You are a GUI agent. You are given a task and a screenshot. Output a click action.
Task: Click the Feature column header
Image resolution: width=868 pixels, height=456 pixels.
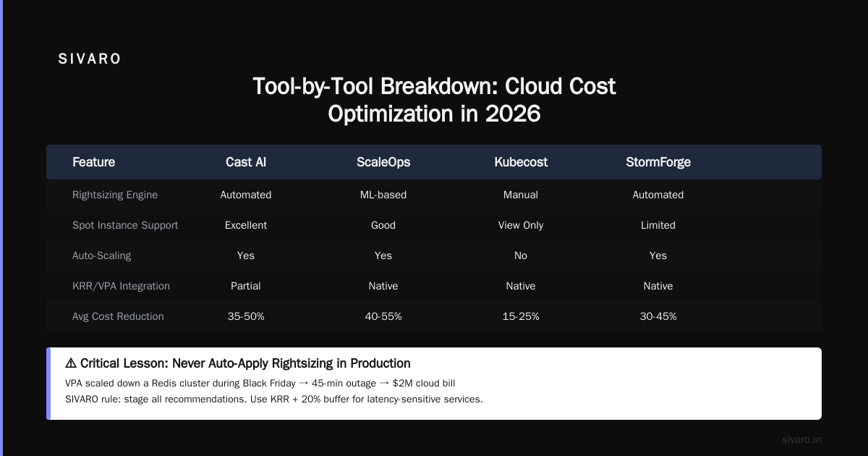(93, 162)
